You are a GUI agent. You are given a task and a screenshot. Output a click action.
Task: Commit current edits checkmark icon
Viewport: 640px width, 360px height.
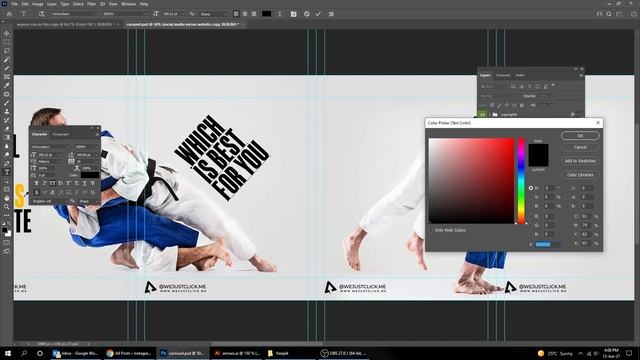[x=318, y=14]
